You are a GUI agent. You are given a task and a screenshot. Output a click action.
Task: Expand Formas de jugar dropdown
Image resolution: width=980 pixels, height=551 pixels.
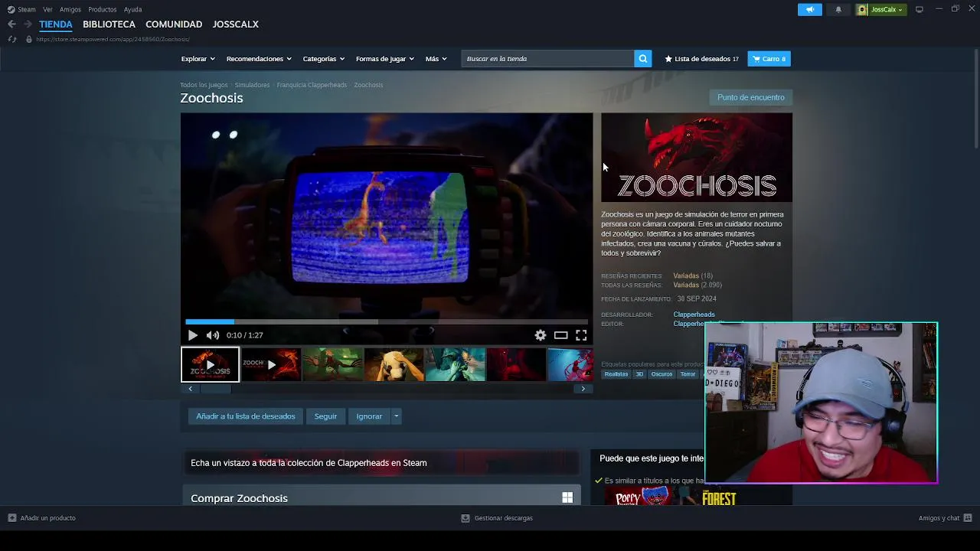click(x=384, y=59)
